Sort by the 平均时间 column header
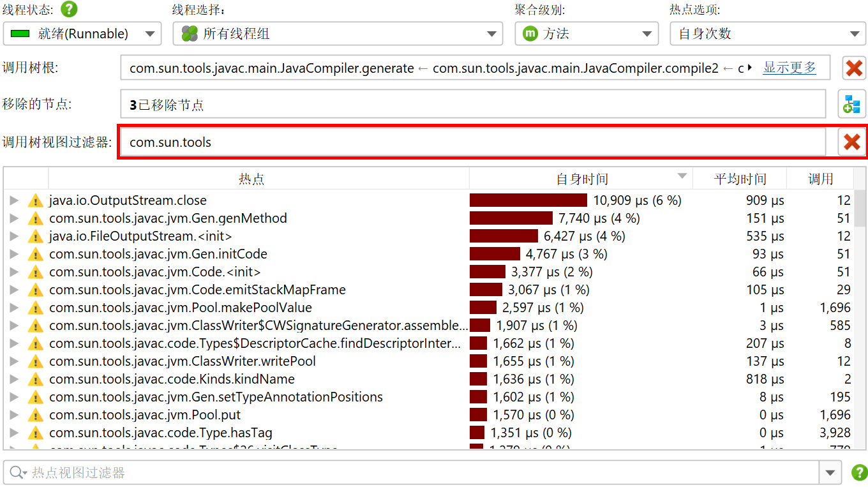Screen dimensions: 868x487 (x=740, y=179)
